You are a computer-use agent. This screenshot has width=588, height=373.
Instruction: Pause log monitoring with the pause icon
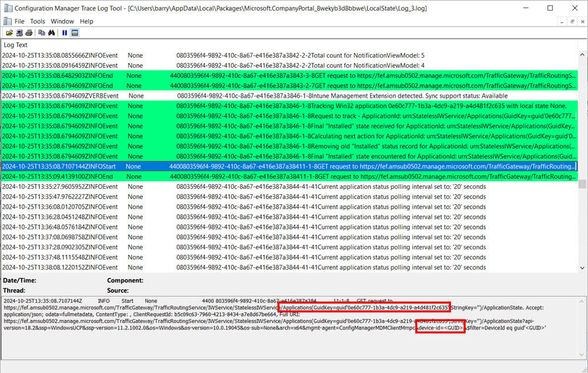tap(65, 33)
